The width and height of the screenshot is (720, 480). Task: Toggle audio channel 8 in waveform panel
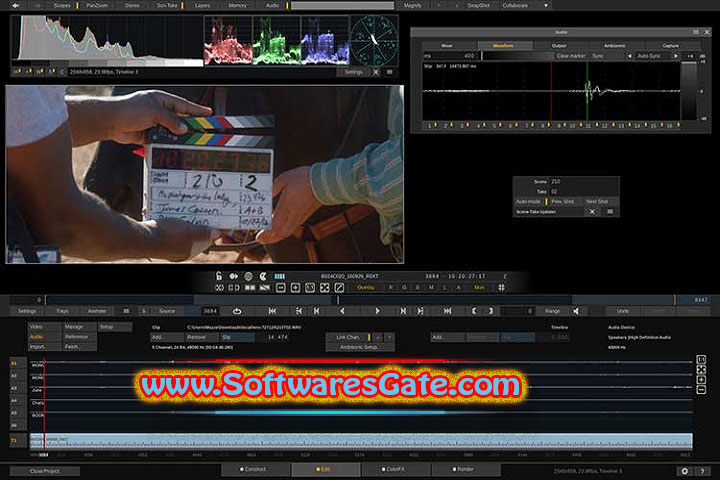(543, 125)
